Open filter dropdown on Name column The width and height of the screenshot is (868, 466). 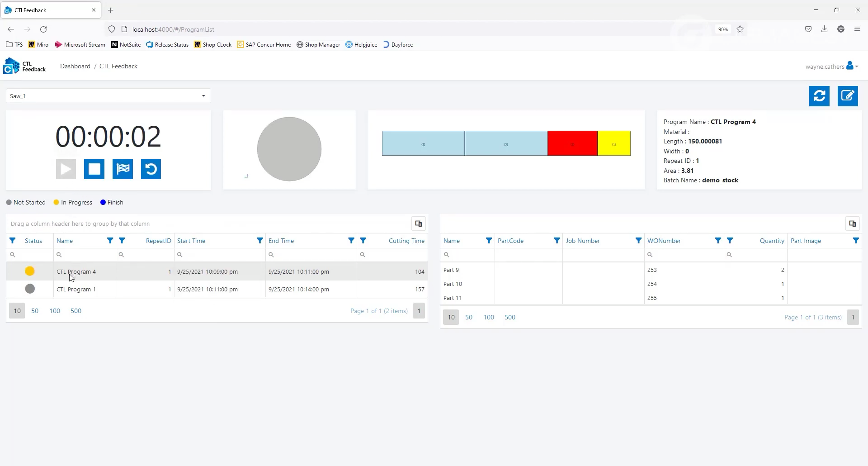[x=110, y=241]
